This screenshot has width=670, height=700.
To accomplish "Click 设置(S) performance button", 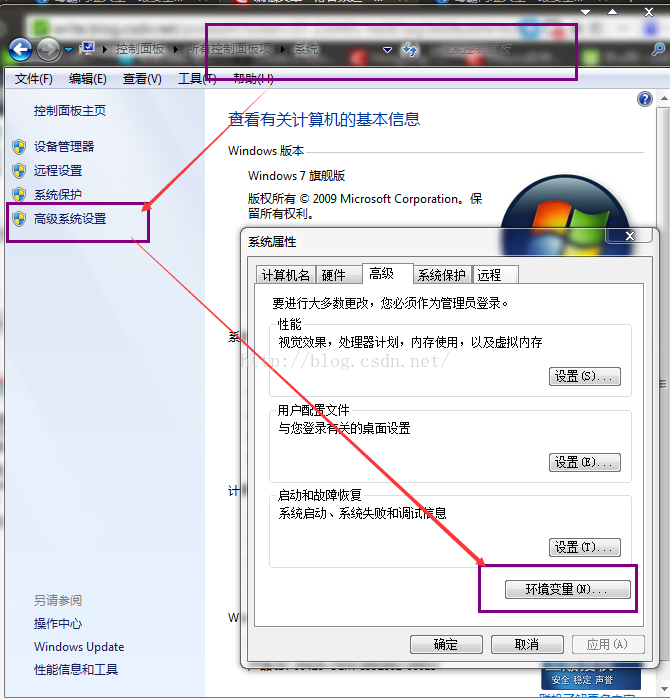I will [584, 376].
